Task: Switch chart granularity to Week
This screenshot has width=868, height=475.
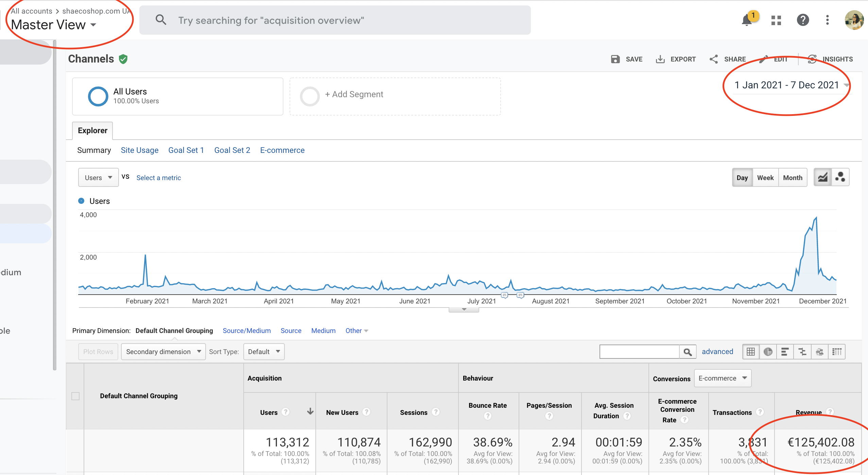Action: (765, 178)
